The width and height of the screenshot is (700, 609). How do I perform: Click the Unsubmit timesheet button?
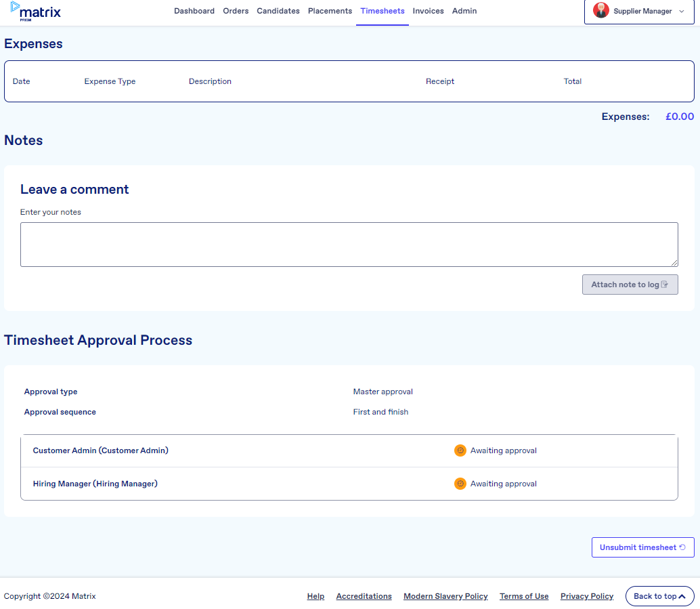(x=643, y=547)
